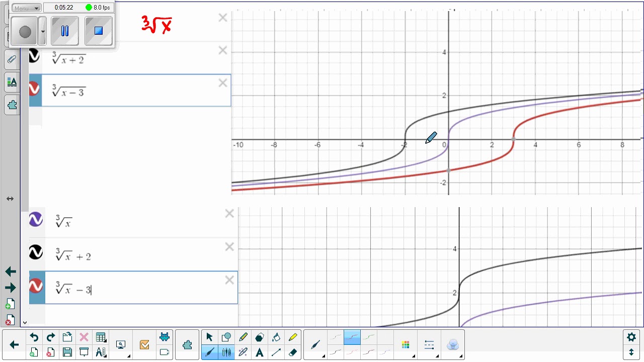Screen dimensions: 644x362
Task: Open the recorder Menu dropdown
Action: (x=27, y=8)
